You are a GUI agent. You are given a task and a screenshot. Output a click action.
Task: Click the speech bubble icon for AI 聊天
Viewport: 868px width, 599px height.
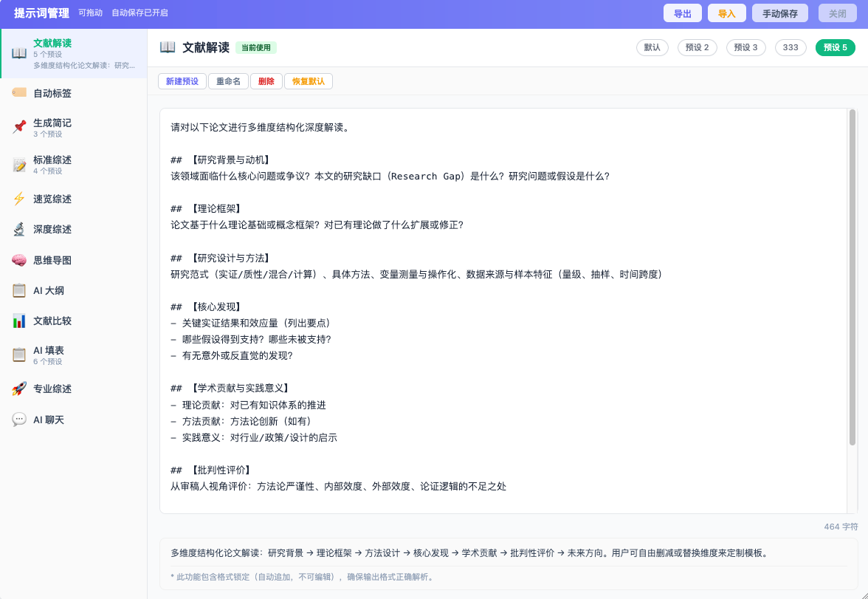(19, 420)
